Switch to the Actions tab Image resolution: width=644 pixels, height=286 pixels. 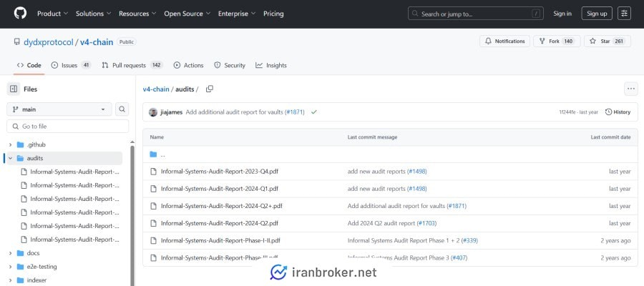click(188, 65)
